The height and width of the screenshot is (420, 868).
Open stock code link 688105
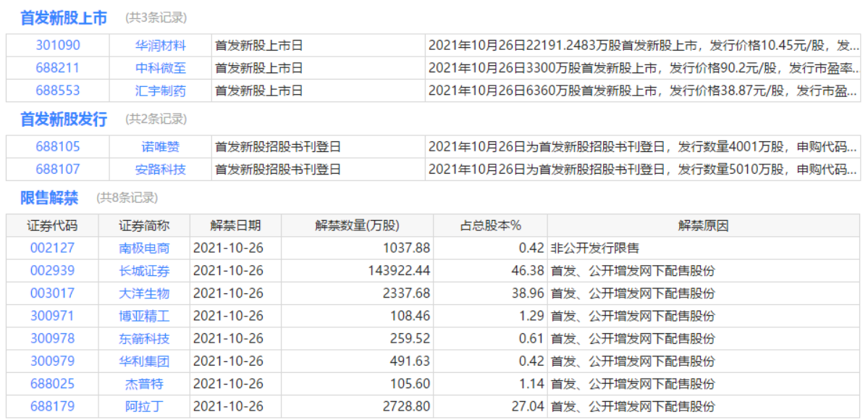point(58,147)
